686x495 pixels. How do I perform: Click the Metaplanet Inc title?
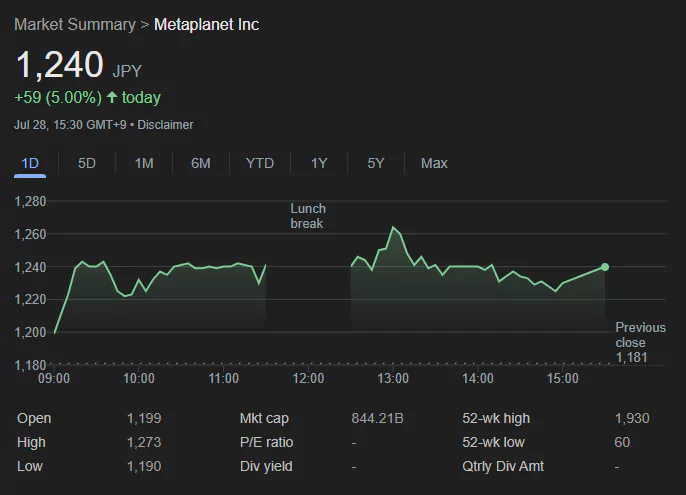coord(206,24)
